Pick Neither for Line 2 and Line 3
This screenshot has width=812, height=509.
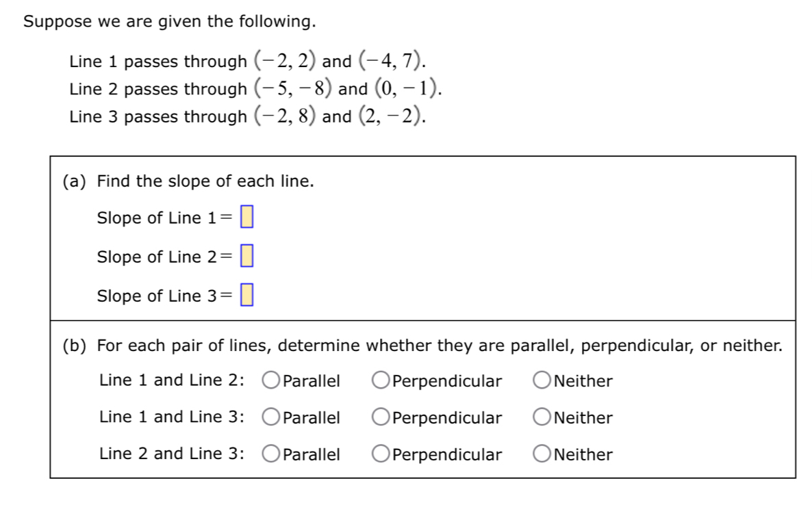(542, 454)
